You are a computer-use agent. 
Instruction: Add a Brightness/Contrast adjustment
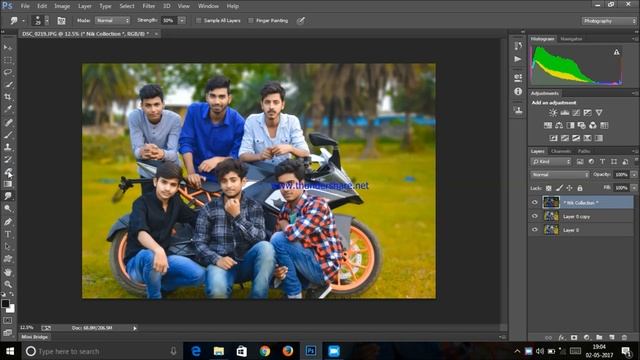pyautogui.click(x=553, y=113)
